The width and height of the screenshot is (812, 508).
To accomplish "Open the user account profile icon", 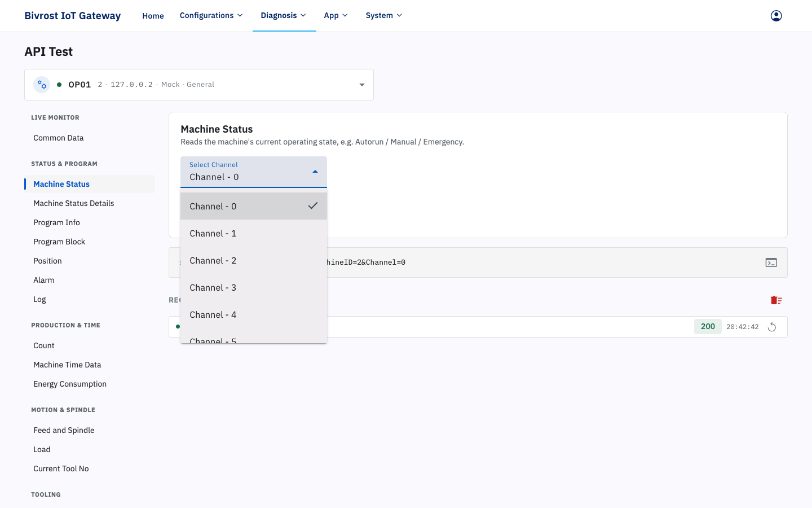I will point(776,16).
